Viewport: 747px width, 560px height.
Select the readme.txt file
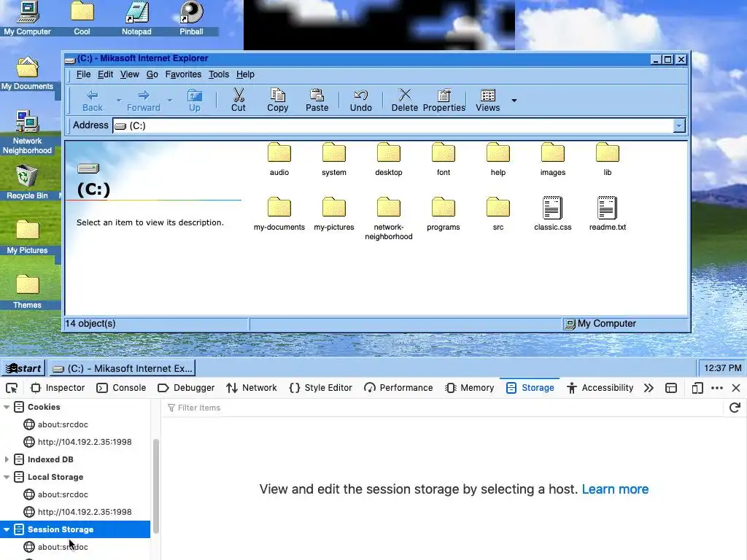(608, 214)
